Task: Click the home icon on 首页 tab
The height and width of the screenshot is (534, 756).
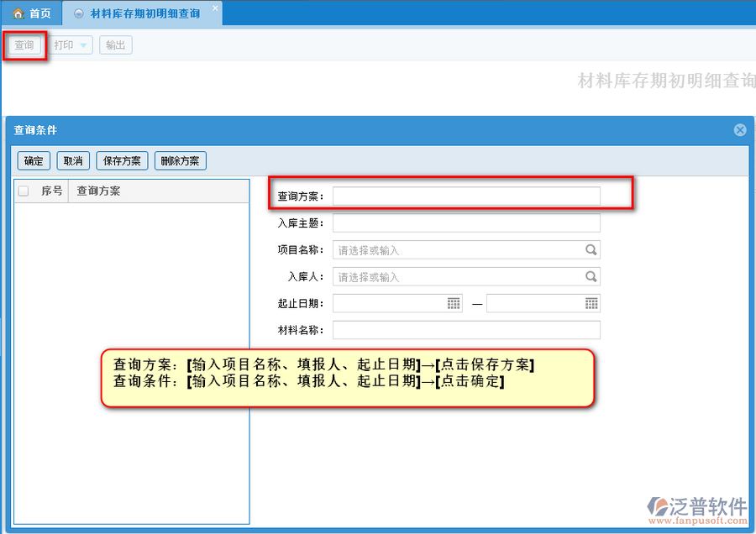Action: [x=18, y=13]
